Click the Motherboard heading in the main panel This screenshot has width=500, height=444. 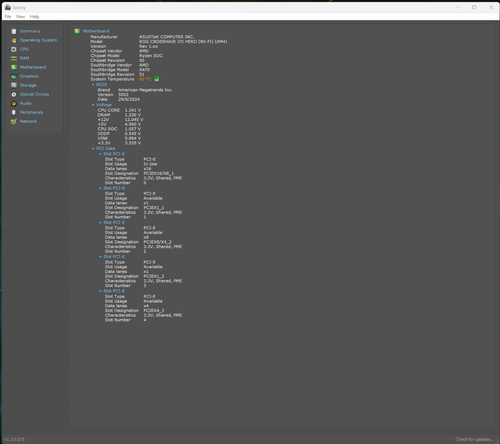coord(96,31)
